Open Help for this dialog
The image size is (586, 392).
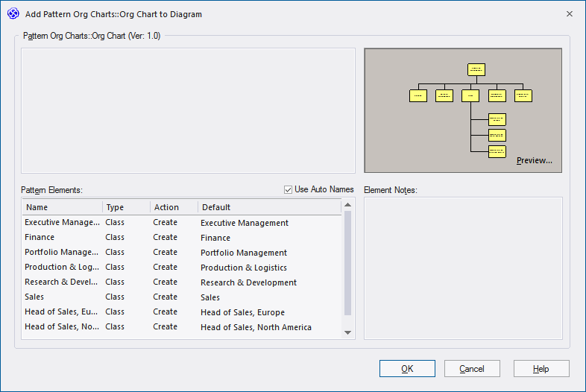[x=541, y=368]
